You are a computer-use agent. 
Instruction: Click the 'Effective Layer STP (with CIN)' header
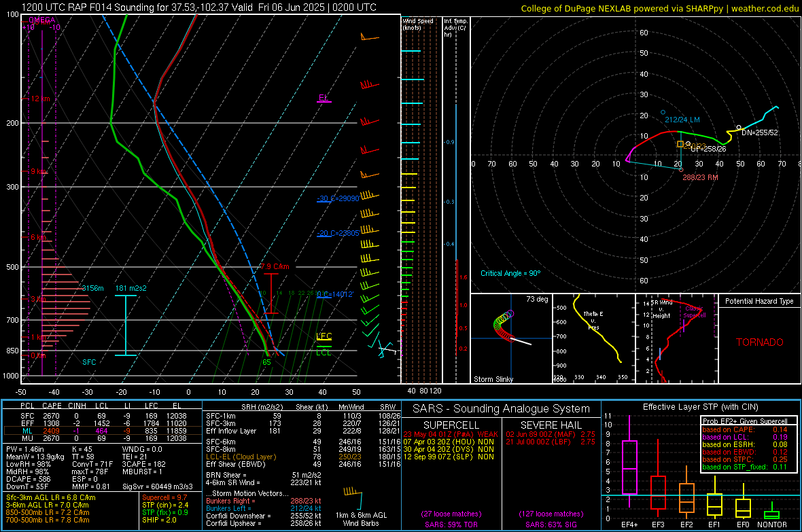[700, 407]
